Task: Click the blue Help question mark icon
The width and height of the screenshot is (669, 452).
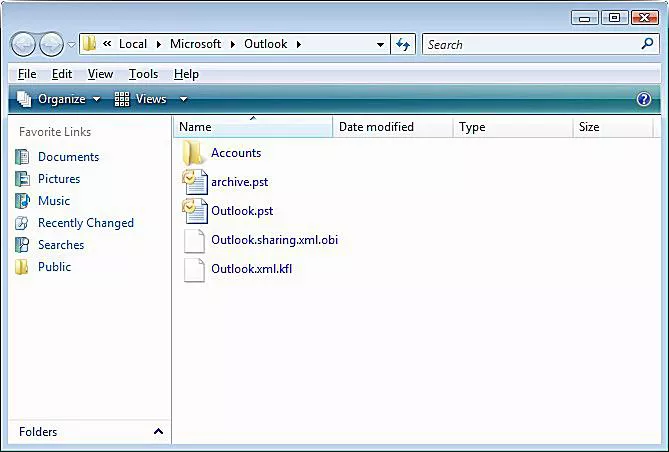Action: (643, 99)
